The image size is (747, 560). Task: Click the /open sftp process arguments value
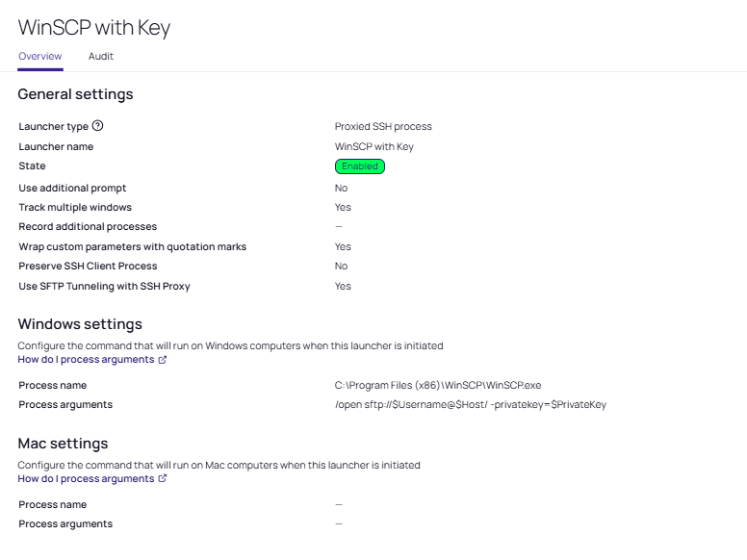click(x=470, y=405)
